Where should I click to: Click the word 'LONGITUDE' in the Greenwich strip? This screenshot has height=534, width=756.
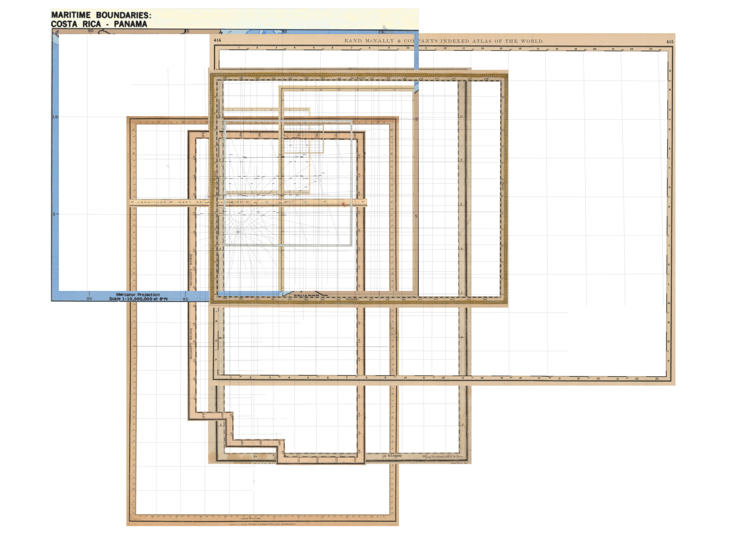pos(152,202)
